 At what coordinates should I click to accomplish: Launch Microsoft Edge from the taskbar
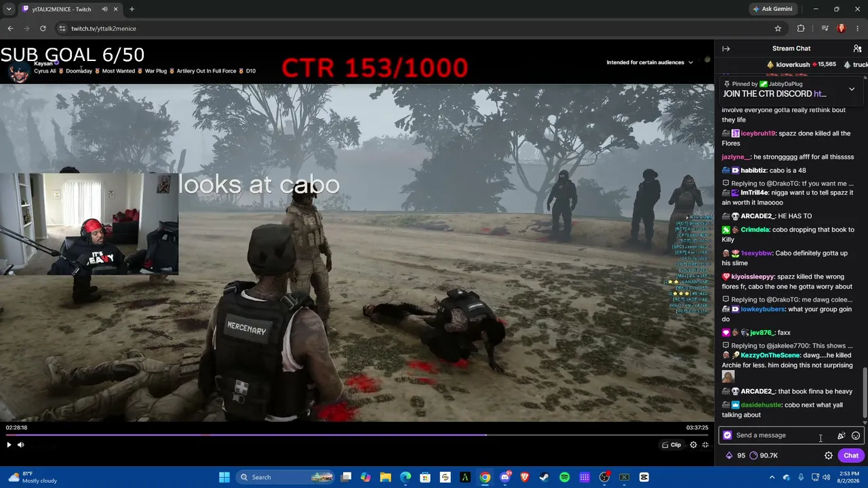(x=406, y=477)
